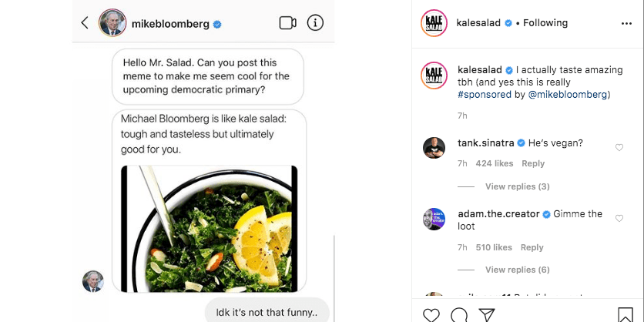Go back using the chat back arrow
The width and height of the screenshot is (644, 322).
[x=85, y=23]
